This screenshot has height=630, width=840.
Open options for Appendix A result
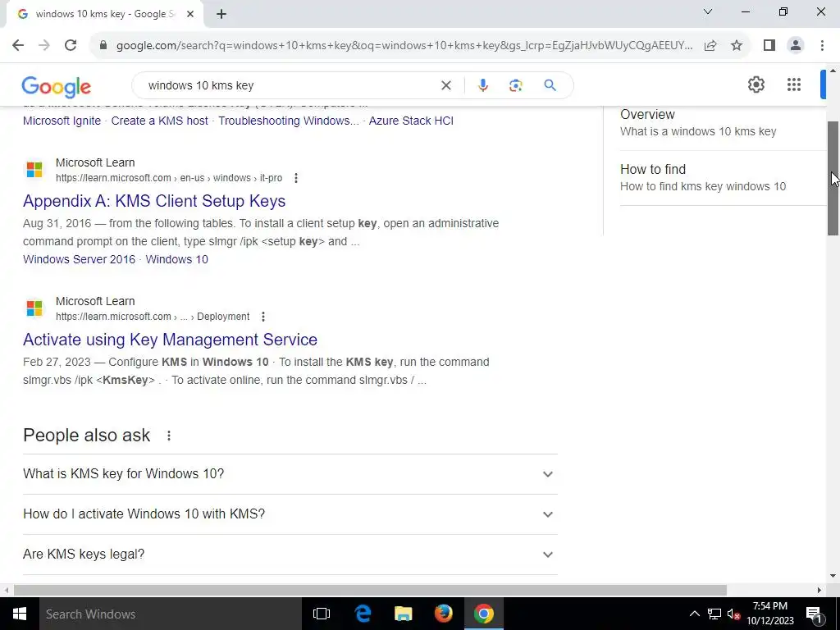(295, 178)
